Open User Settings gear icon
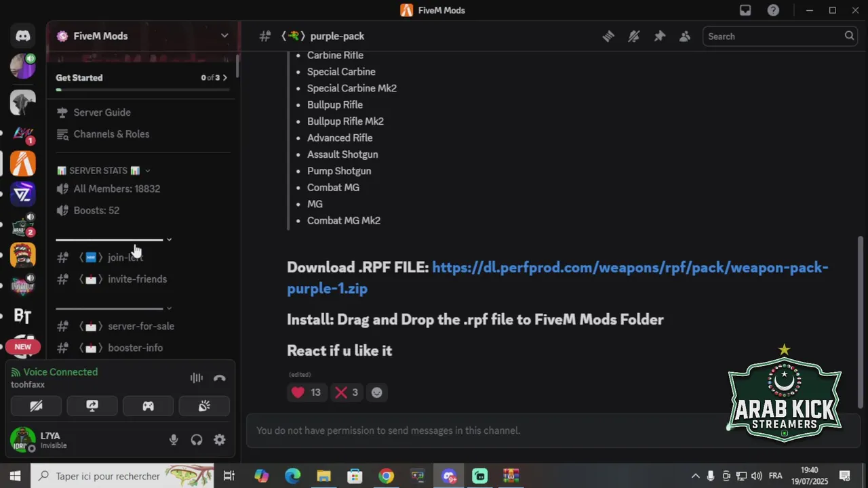The height and width of the screenshot is (488, 868). click(220, 440)
